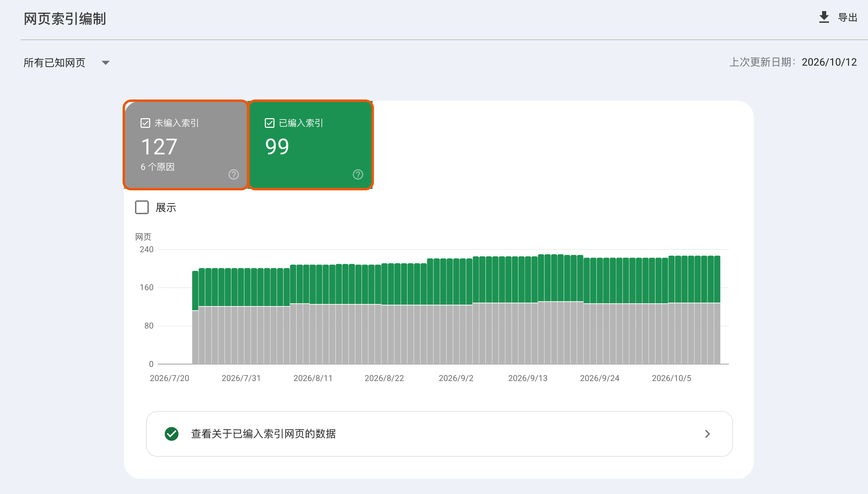868x494 pixels.
Task: Open the 所有已知网页 filter dropdown
Action: pyautogui.click(x=67, y=63)
